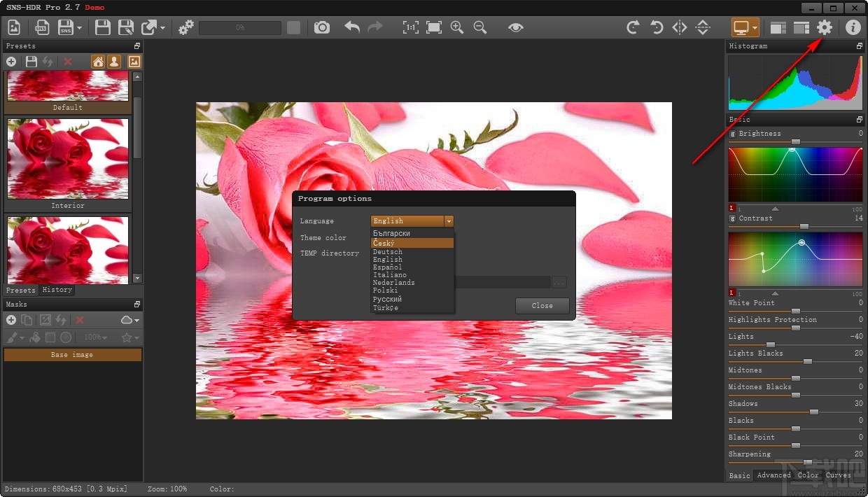
Task: Open the Curves tab in adjustments panel
Action: (x=838, y=475)
